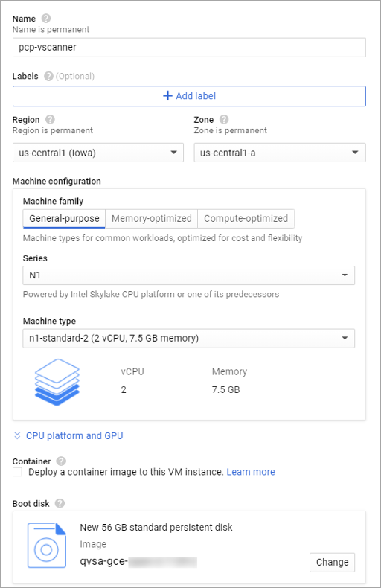Open the Series N1 dropdown
381x588 pixels.
pyautogui.click(x=188, y=275)
